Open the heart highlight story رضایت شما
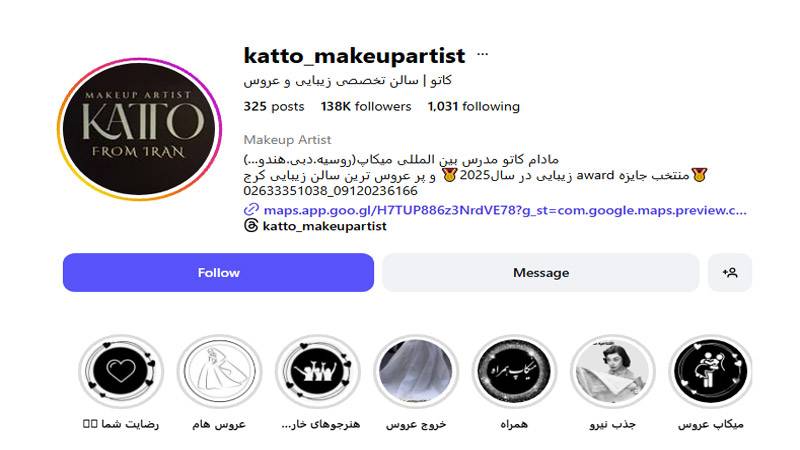The height and width of the screenshot is (450, 800). pos(121,371)
